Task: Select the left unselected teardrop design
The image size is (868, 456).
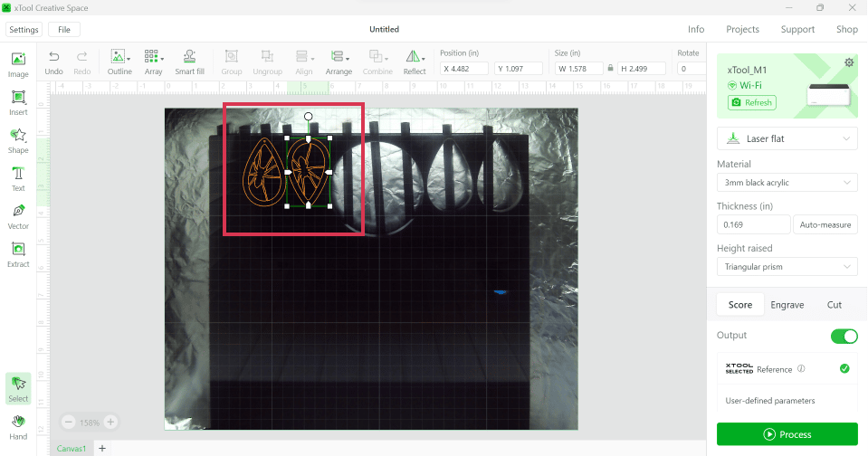Action: click(264, 172)
